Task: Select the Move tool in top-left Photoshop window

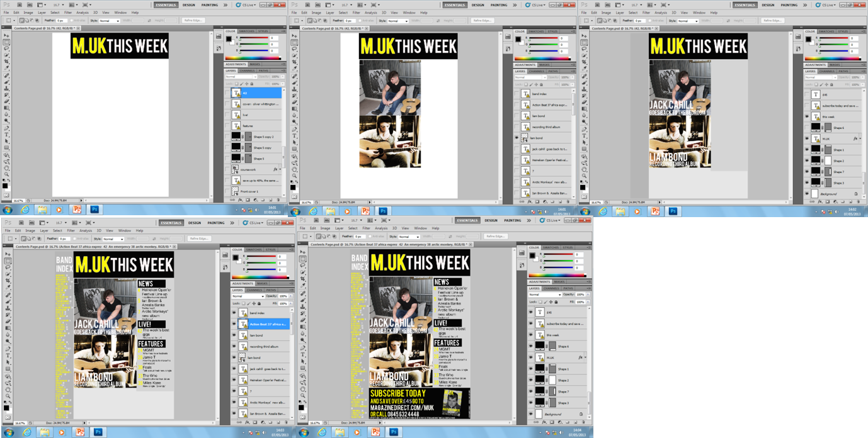Action: pos(6,35)
